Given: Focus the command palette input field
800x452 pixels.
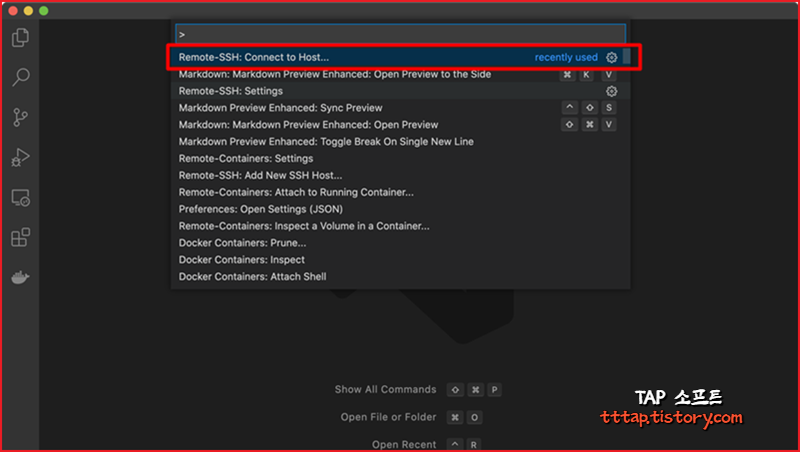Looking at the screenshot, I should (x=401, y=34).
